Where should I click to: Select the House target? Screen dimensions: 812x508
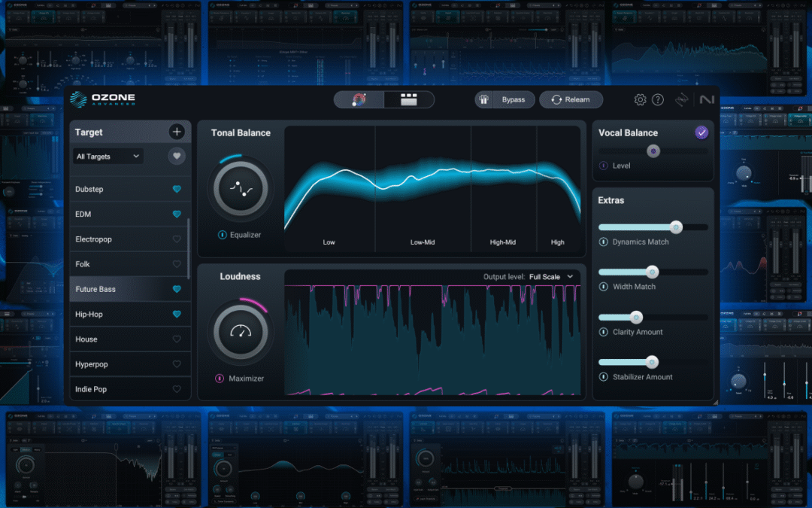[130, 339]
